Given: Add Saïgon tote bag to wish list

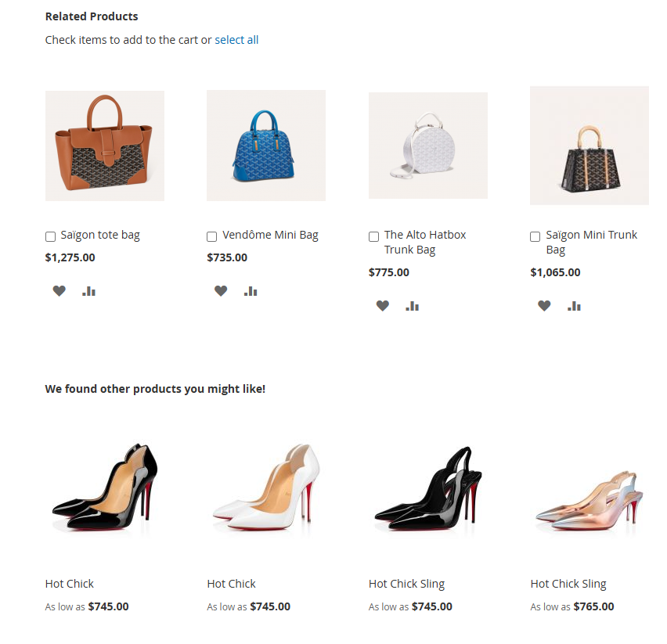Looking at the screenshot, I should (59, 291).
